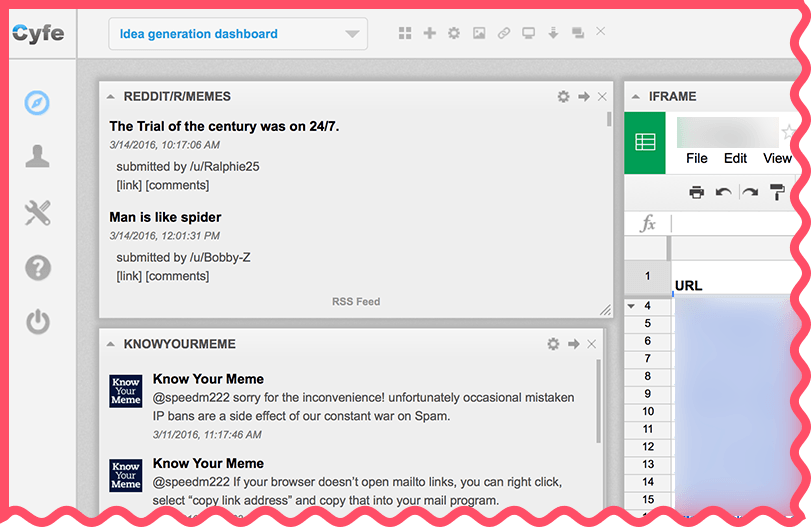The width and height of the screenshot is (811, 527).
Task: Select the URL header cell
Action: point(733,278)
